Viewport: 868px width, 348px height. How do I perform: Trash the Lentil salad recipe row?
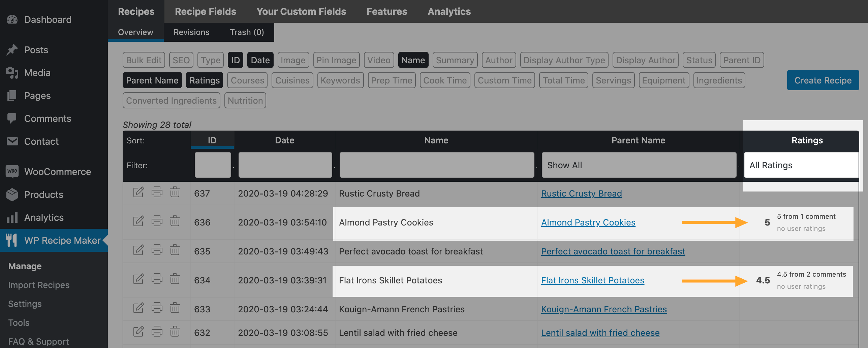tap(175, 332)
